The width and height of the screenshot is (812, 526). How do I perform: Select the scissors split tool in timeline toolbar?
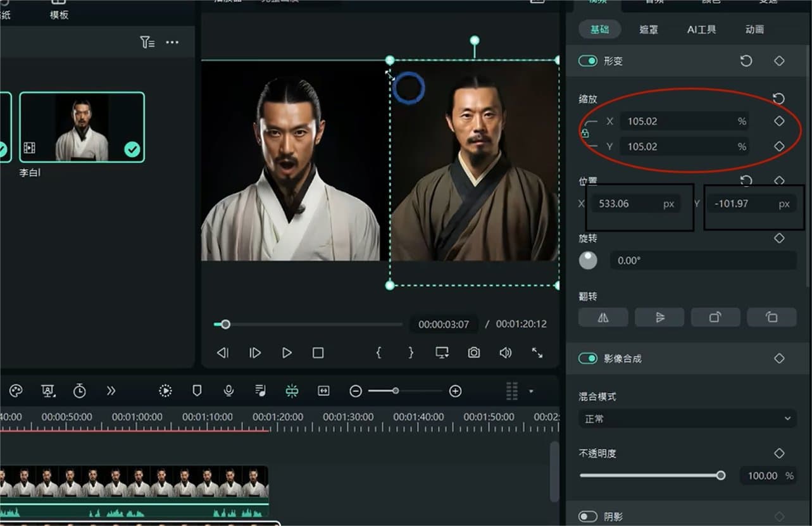pyautogui.click(x=292, y=391)
